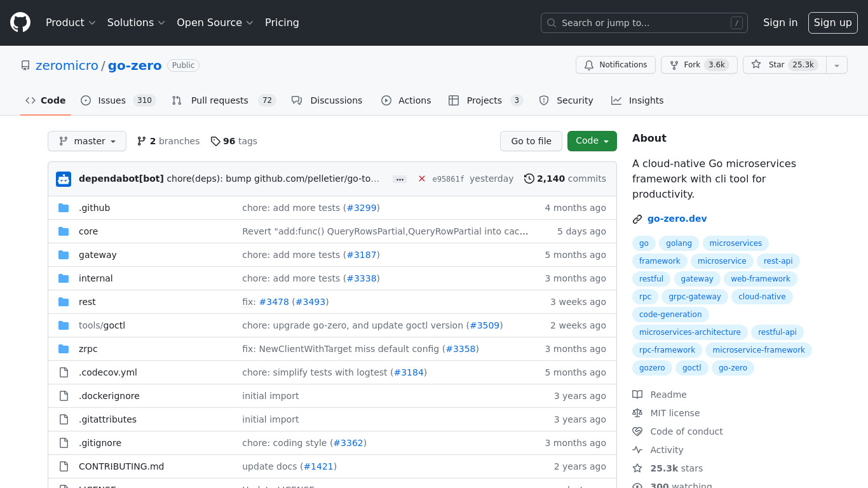
Task: Click the link icon beside go-zero.dev
Action: (637, 219)
